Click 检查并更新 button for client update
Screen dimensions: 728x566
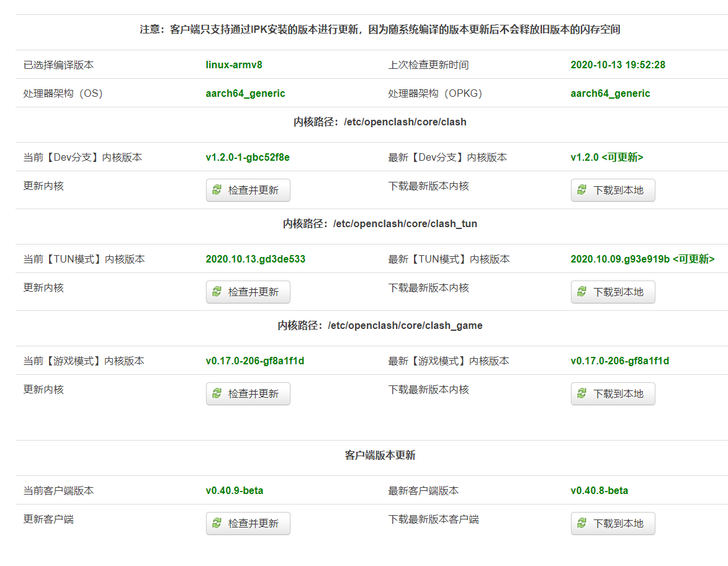248,523
